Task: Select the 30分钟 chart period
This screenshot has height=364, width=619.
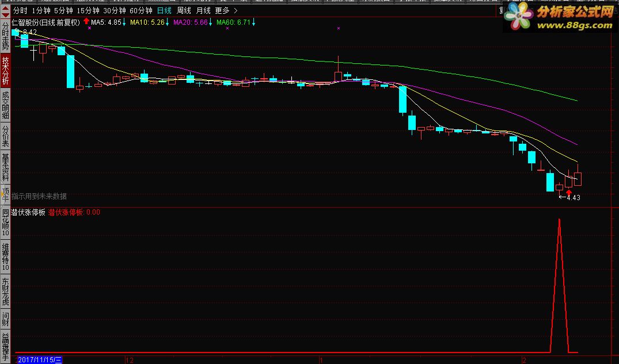Action: (x=115, y=11)
